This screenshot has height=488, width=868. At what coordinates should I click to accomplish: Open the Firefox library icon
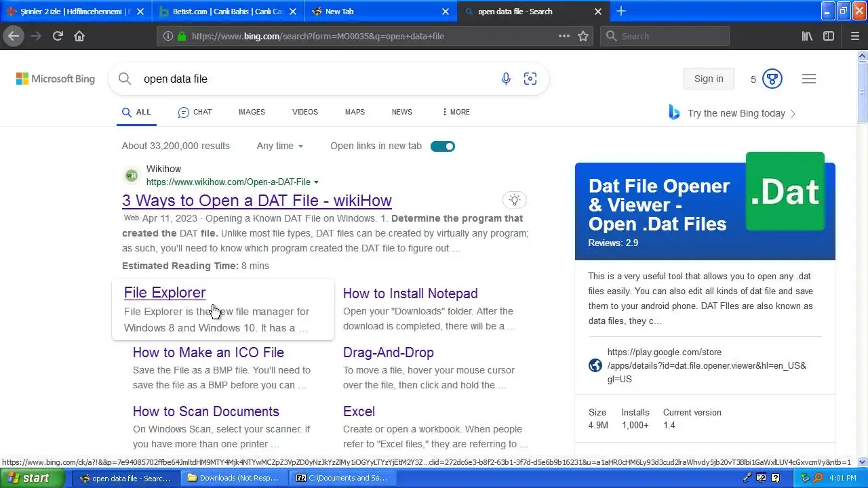807,36
